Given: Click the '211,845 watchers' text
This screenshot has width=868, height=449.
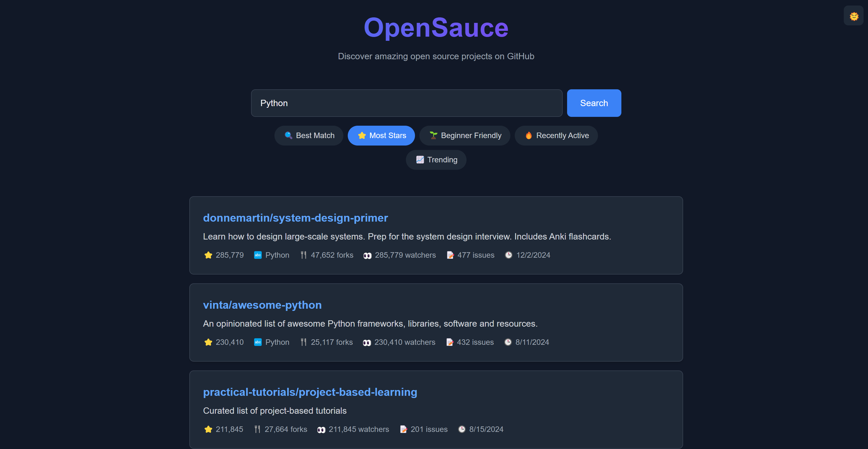Looking at the screenshot, I should coord(358,429).
